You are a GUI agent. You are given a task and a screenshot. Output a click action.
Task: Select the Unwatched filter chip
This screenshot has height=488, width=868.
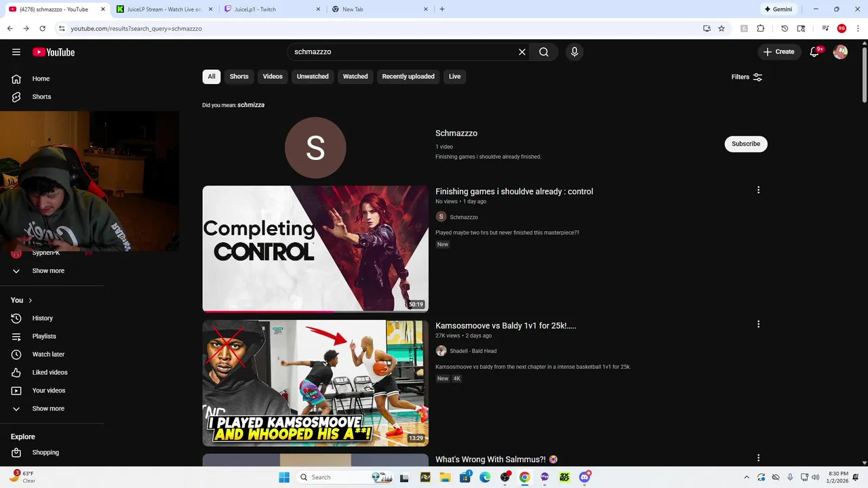[313, 77]
